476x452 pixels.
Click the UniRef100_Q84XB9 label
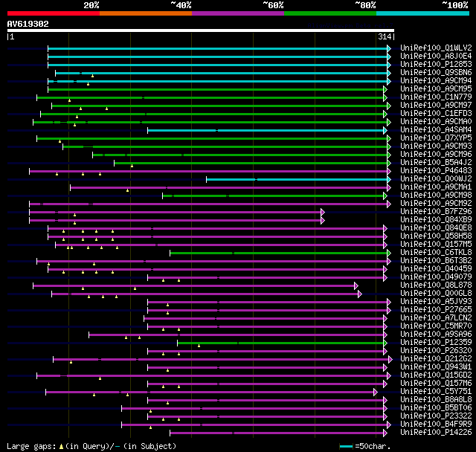click(x=436, y=220)
